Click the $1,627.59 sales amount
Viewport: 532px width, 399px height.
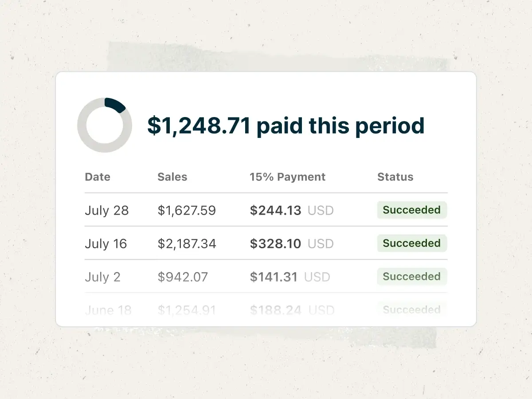187,210
